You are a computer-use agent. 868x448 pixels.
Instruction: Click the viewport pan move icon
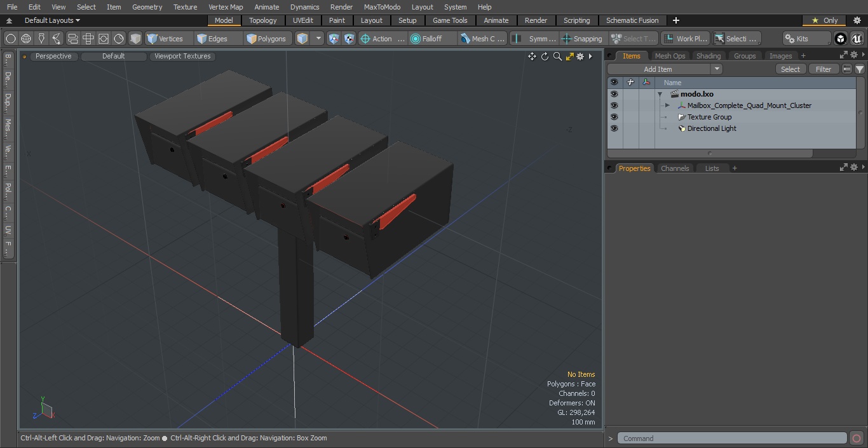click(532, 57)
